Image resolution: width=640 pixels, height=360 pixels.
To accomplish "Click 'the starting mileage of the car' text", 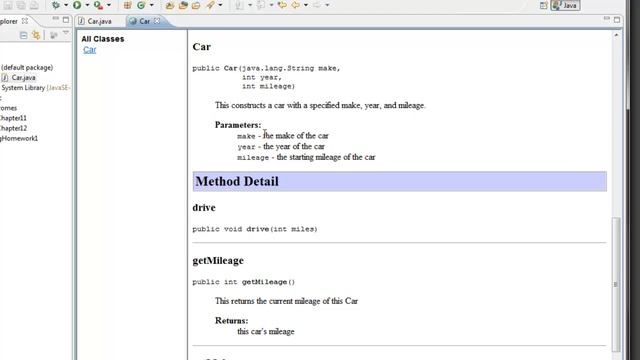I will (326, 157).
